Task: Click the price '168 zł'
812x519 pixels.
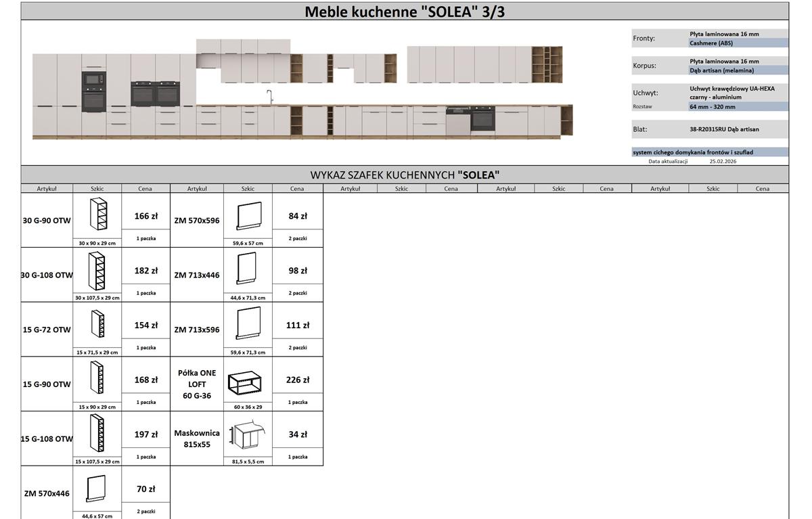Action: (x=146, y=380)
